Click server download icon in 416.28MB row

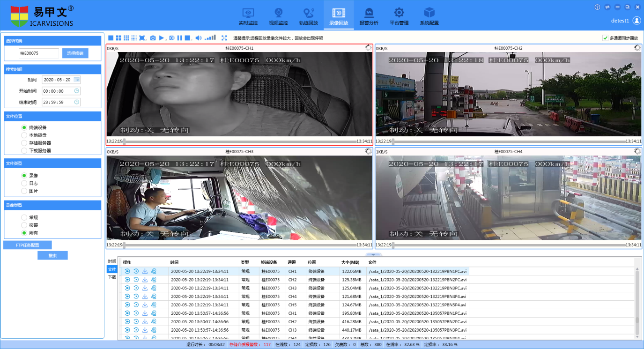tap(154, 321)
